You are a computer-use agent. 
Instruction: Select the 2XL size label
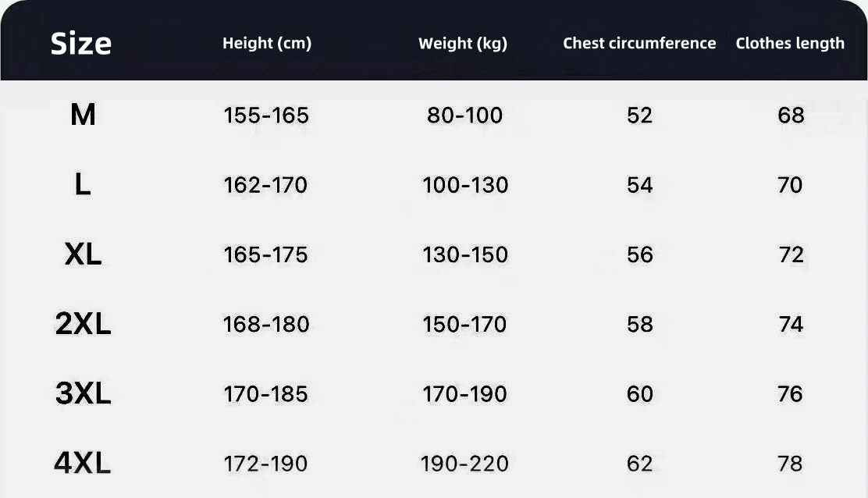(83, 324)
